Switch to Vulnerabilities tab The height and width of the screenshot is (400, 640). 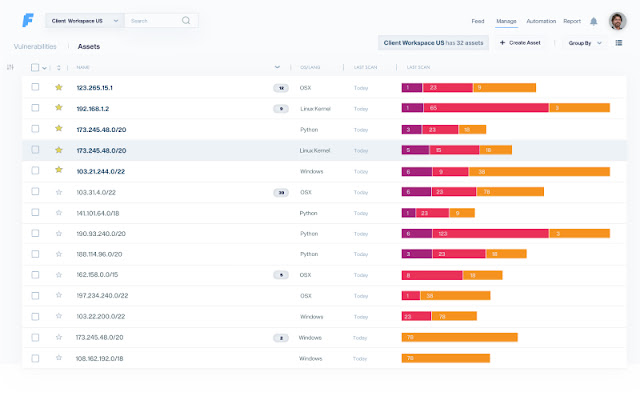pyautogui.click(x=35, y=47)
